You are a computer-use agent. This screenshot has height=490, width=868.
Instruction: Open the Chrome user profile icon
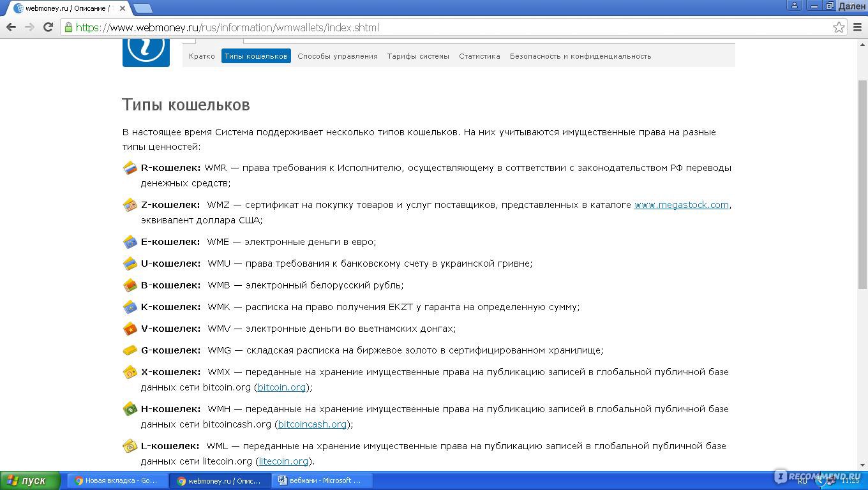(795, 5)
